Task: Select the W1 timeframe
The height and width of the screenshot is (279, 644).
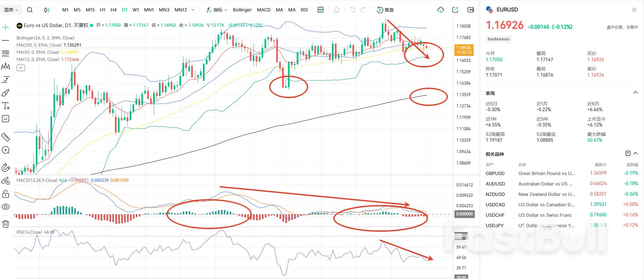Action: pyautogui.click(x=136, y=10)
